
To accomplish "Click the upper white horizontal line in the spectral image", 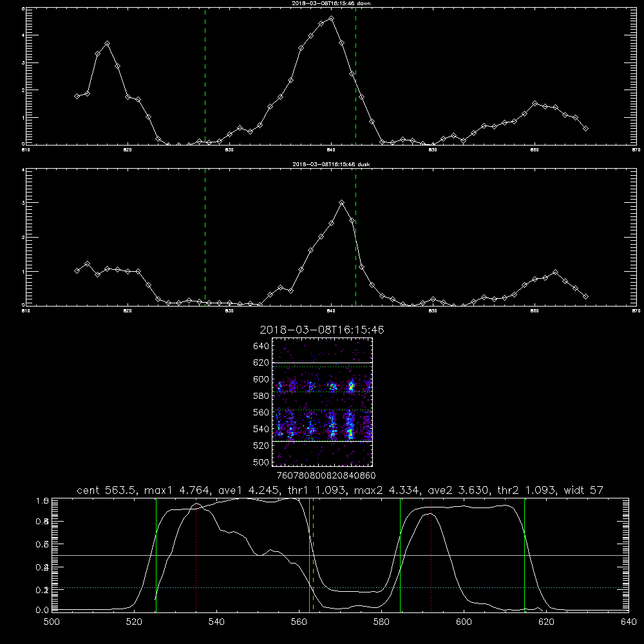I will [x=323, y=363].
